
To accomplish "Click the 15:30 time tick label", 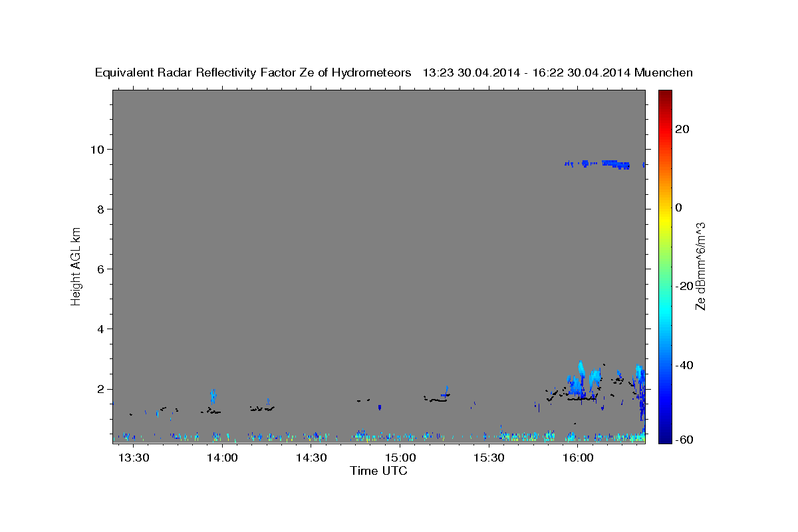I will pos(489,458).
